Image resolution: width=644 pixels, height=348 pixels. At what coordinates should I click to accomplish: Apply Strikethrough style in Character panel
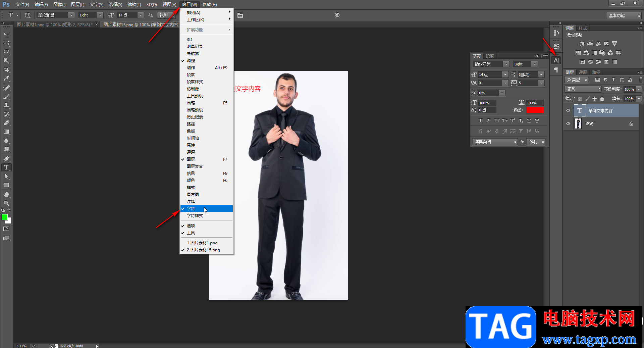tap(537, 120)
